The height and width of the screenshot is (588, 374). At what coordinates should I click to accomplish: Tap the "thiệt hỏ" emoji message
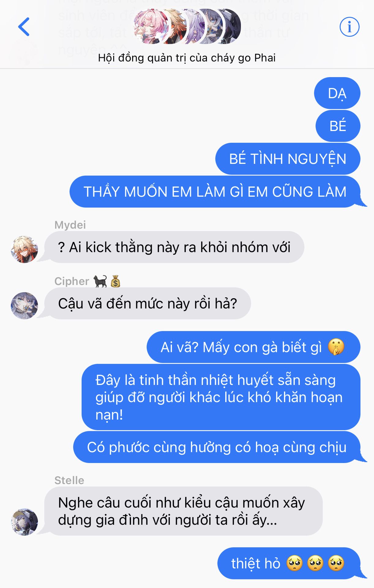[289, 563]
